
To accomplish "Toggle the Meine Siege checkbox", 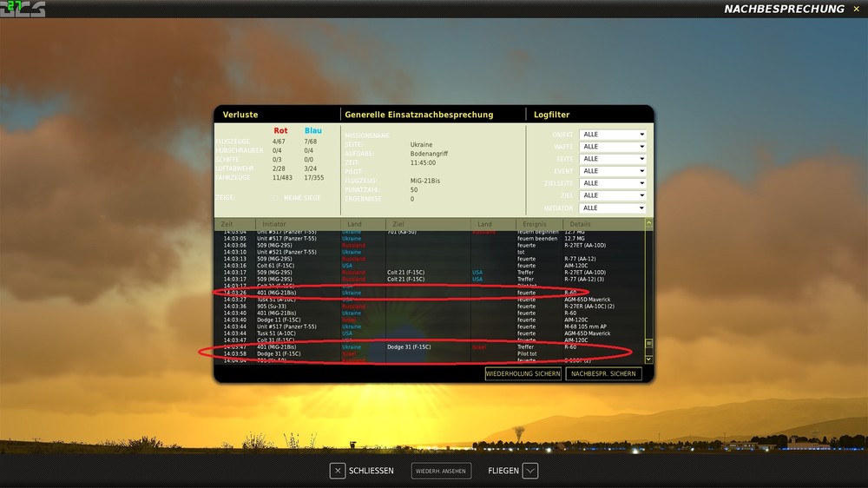I will (x=276, y=198).
